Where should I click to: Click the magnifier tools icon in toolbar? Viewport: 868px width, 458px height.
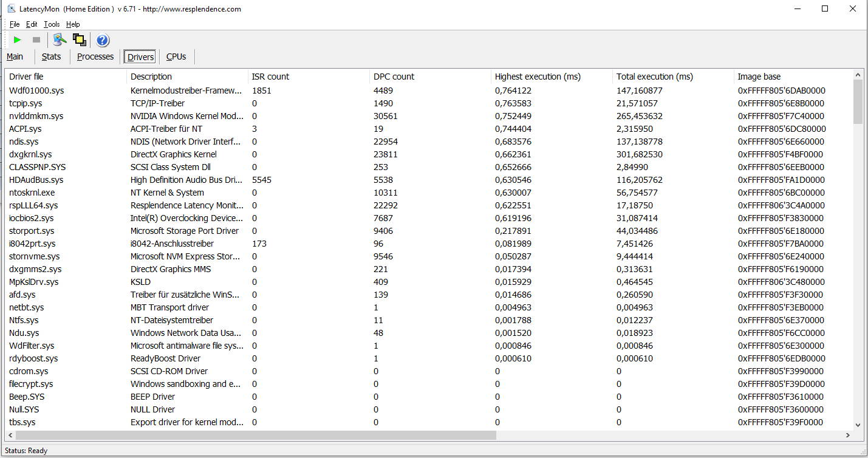pos(60,40)
